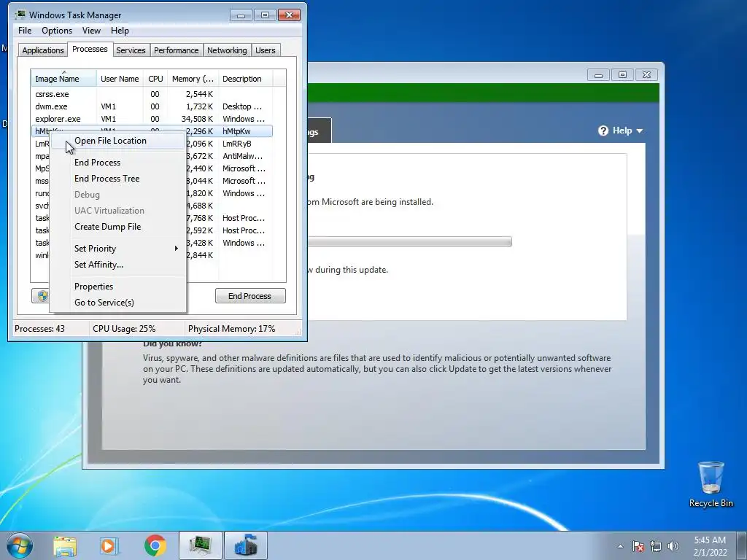The height and width of the screenshot is (560, 747).
Task: Select the Task Manager taskbar button
Action: click(x=201, y=545)
